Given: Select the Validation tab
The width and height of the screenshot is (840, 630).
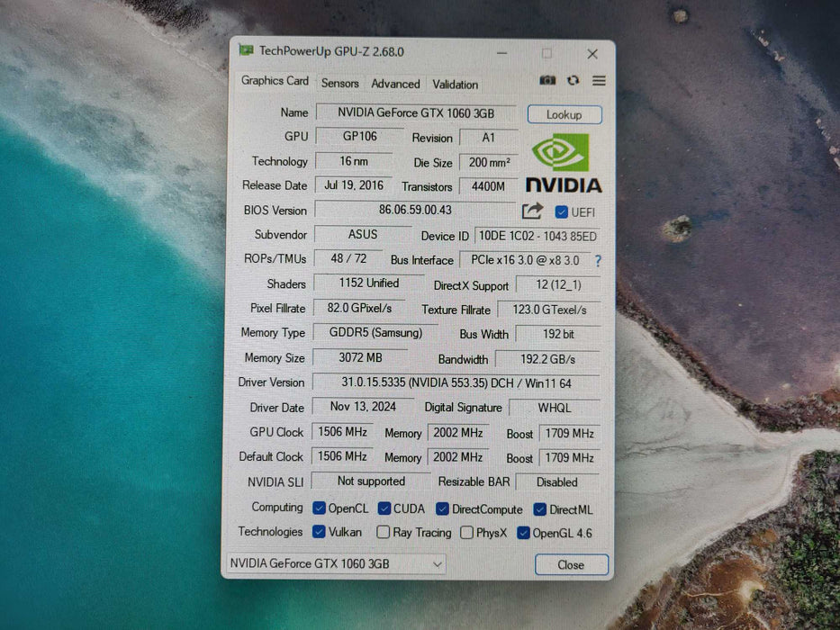Looking at the screenshot, I should (455, 83).
